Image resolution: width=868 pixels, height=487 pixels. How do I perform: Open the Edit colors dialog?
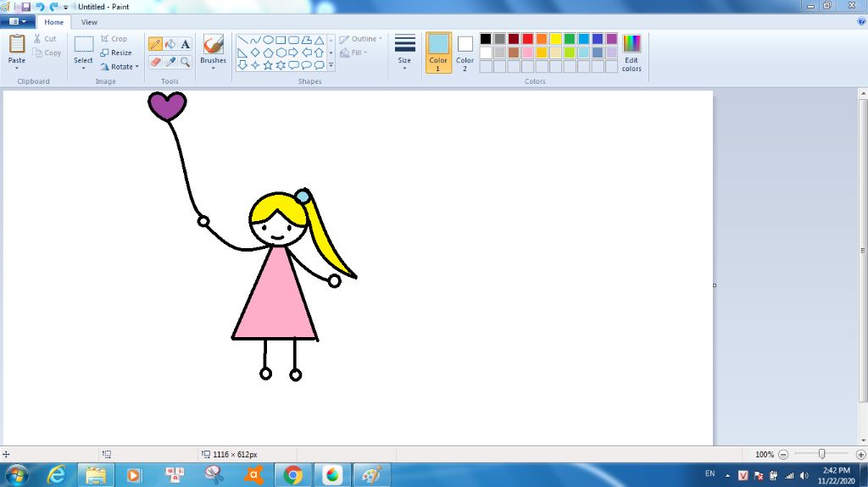pyautogui.click(x=632, y=53)
